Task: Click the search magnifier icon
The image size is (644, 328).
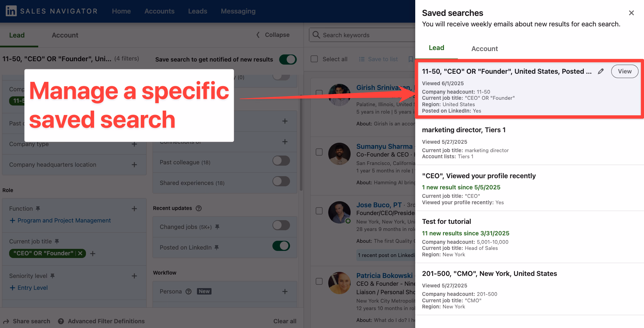Action: [316, 35]
